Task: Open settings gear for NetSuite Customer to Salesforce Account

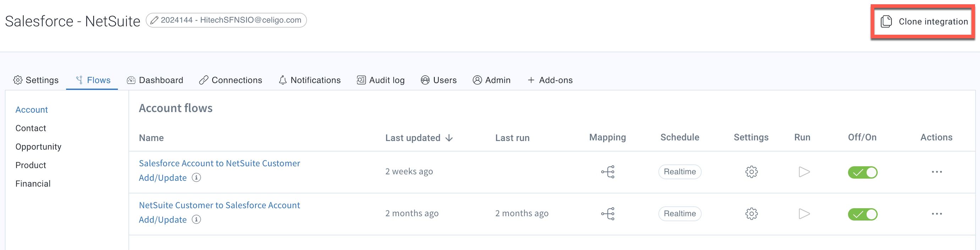Action: click(x=751, y=214)
